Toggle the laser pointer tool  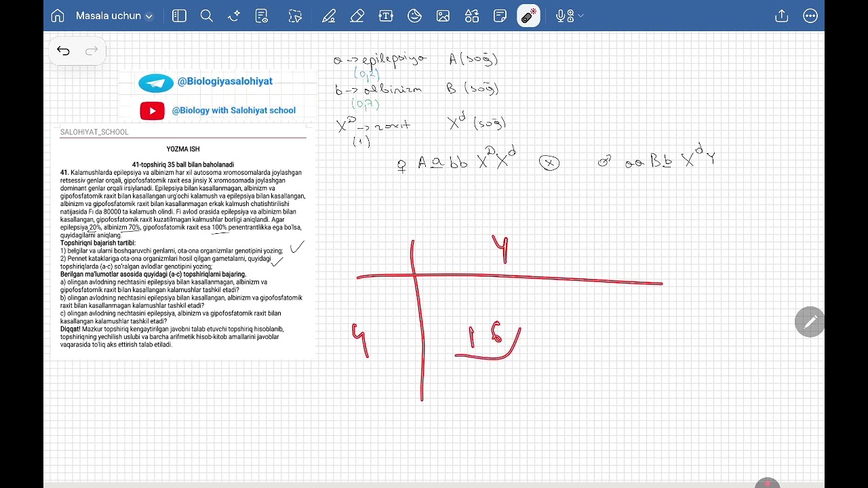[528, 16]
